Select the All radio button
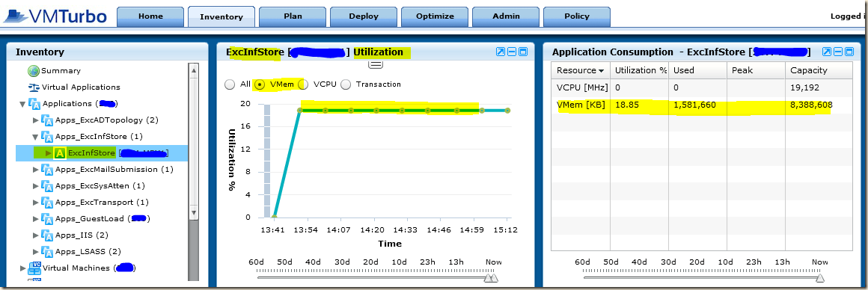 click(x=230, y=84)
